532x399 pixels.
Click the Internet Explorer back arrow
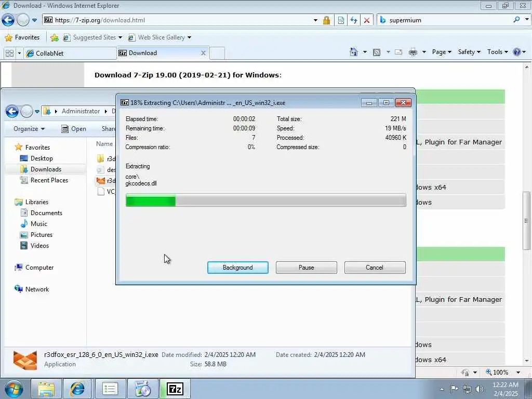[8, 20]
